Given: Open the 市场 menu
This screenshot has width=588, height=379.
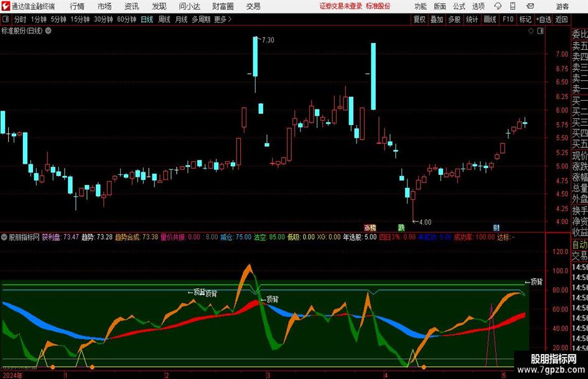Looking at the screenshot, I should [x=105, y=6].
